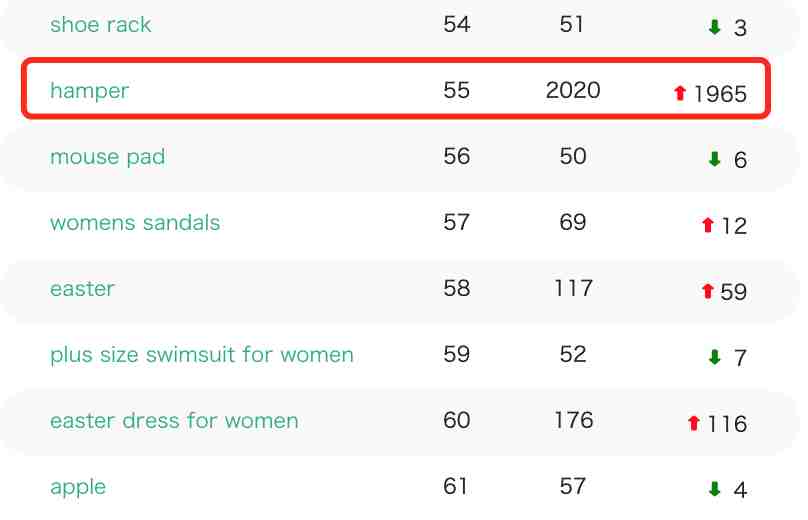Select the previous rank 176 value
Viewport: 808px width, 520px height.
point(574,420)
